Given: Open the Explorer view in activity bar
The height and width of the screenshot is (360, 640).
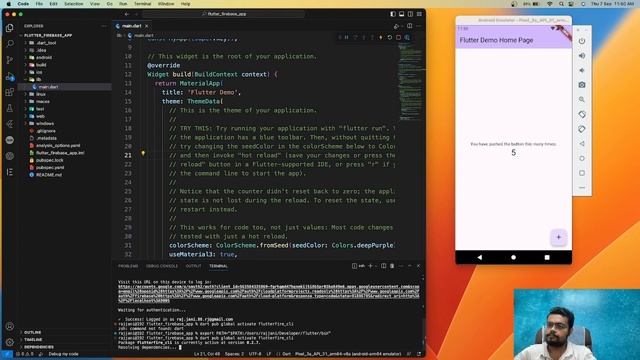Looking at the screenshot, I should click(x=10, y=28).
